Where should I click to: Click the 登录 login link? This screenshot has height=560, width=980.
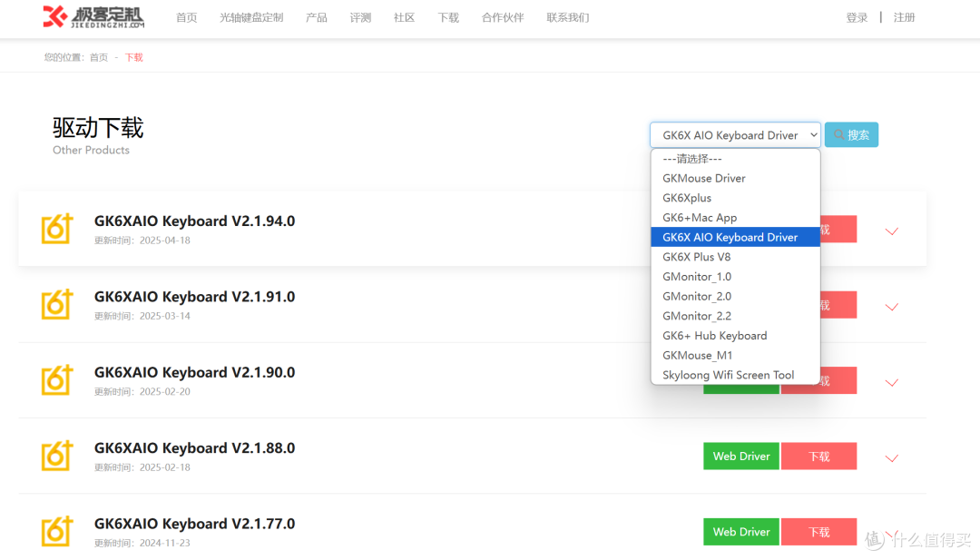(857, 17)
